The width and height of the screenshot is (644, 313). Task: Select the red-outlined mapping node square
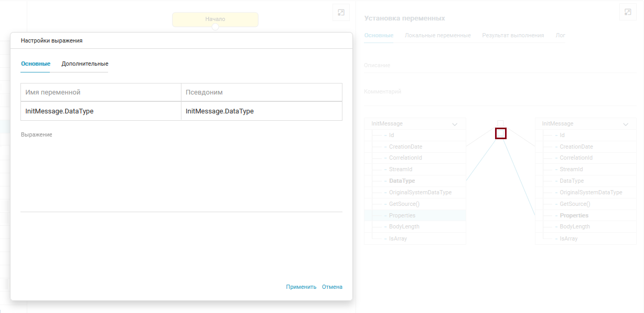point(500,133)
